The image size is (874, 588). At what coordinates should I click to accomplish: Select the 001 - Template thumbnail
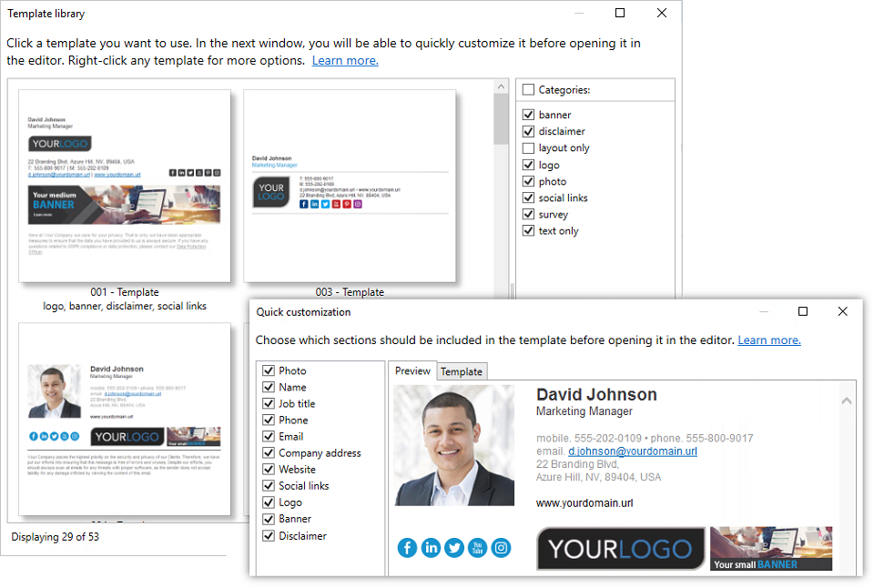pos(125,186)
